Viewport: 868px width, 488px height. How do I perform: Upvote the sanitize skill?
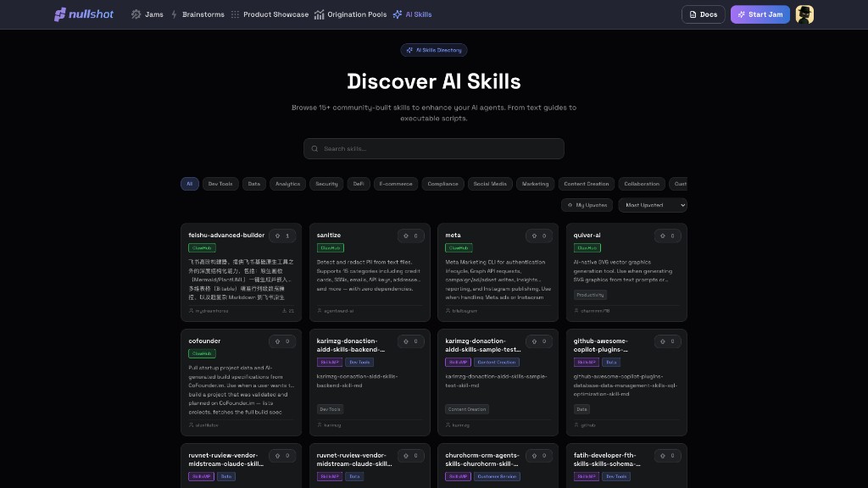[411, 236]
